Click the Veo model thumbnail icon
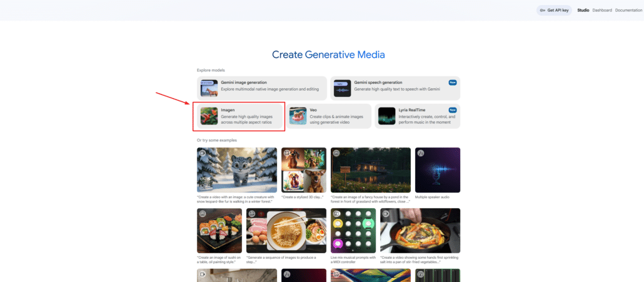This screenshot has width=644, height=282. (298, 116)
